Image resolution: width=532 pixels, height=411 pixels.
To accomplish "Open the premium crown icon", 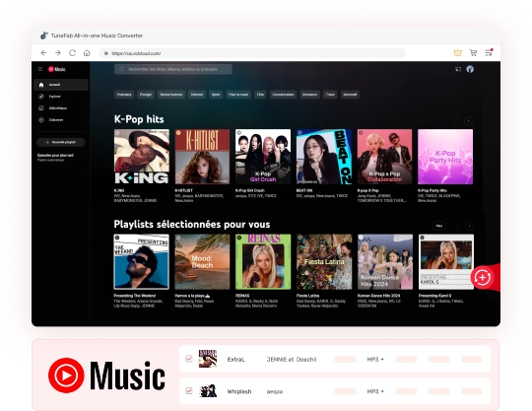I will [x=458, y=52].
